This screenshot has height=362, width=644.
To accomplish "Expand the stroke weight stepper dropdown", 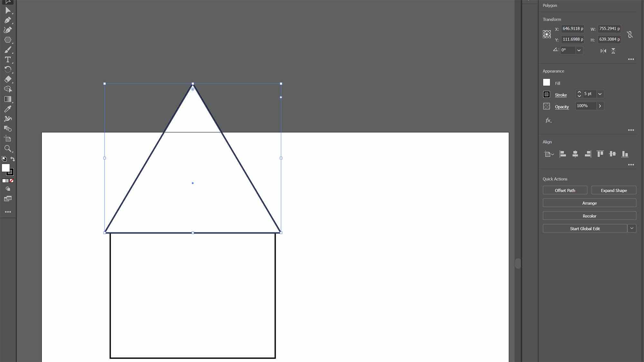I will [600, 94].
